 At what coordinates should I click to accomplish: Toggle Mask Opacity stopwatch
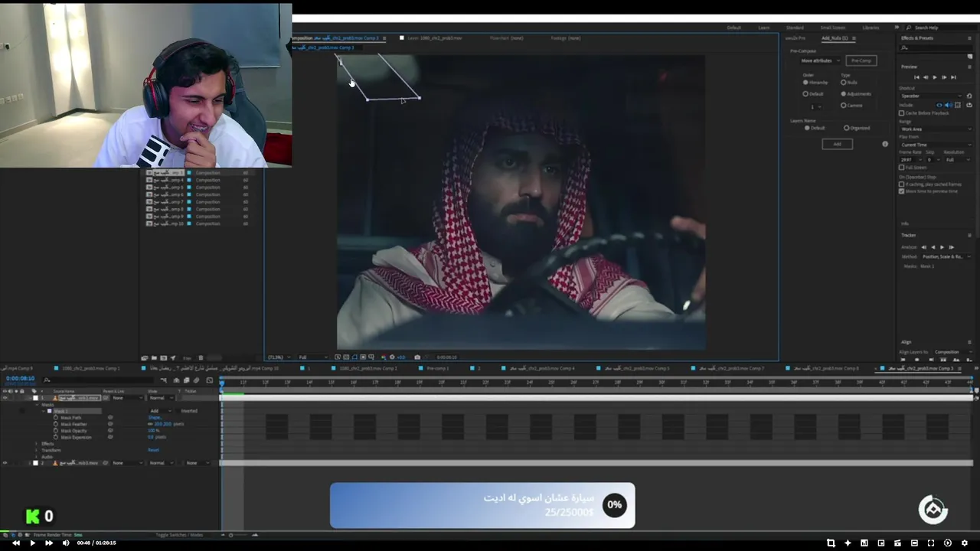click(56, 431)
